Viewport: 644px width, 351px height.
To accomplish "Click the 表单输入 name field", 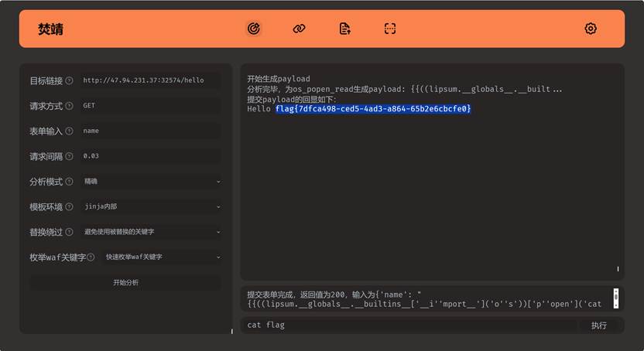I will click(149, 131).
